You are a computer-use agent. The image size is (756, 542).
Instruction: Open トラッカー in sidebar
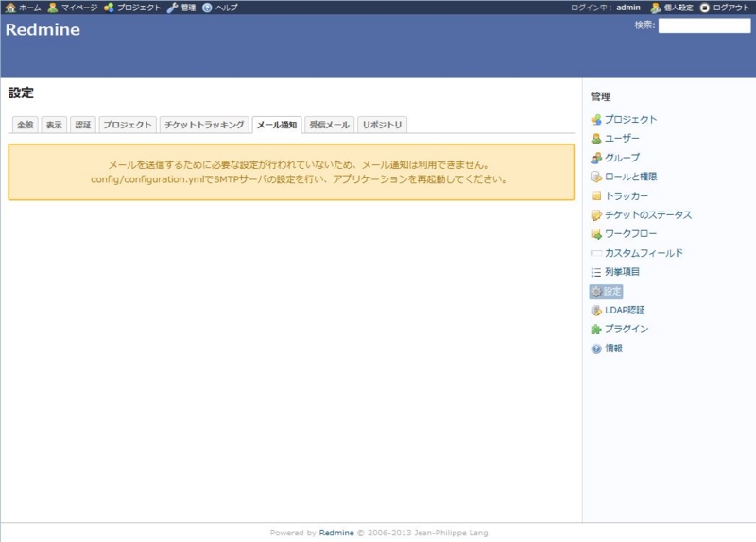point(627,195)
